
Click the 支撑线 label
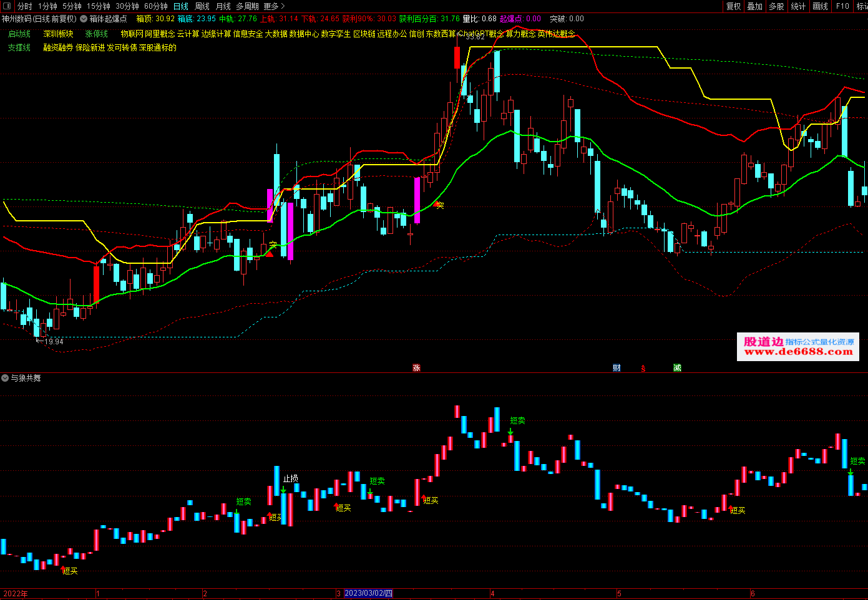pos(19,47)
